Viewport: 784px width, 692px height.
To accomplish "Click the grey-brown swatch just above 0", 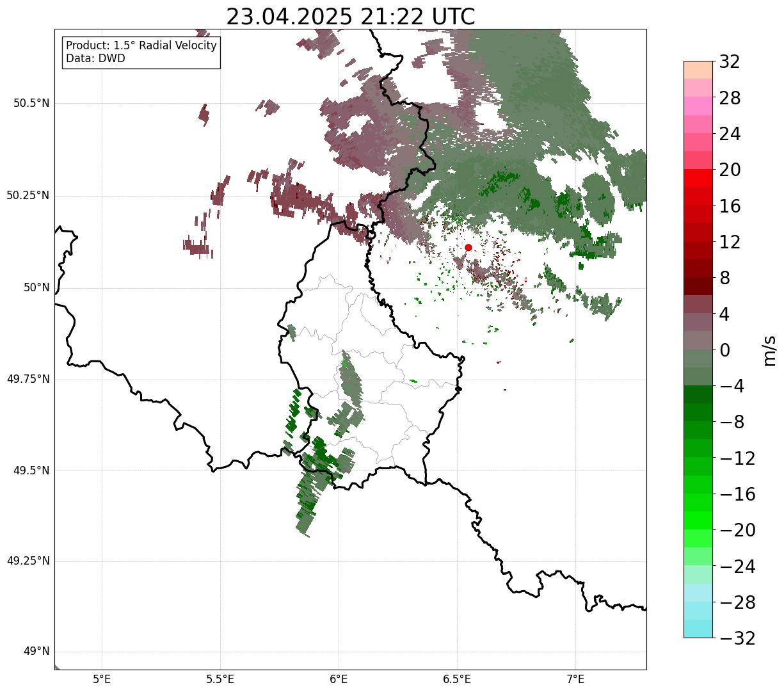I will click(x=698, y=340).
